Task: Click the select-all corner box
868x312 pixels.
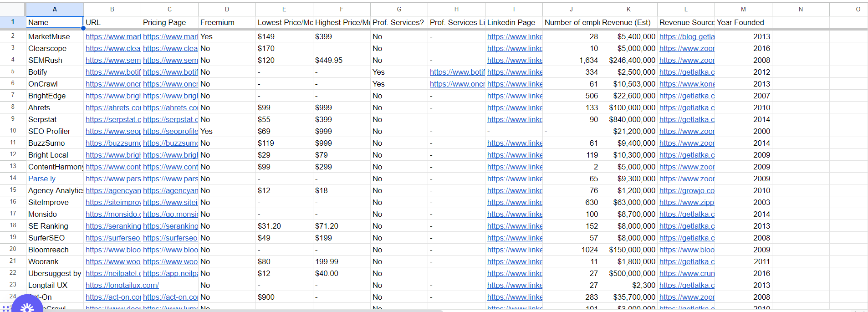Action: pos(12,9)
